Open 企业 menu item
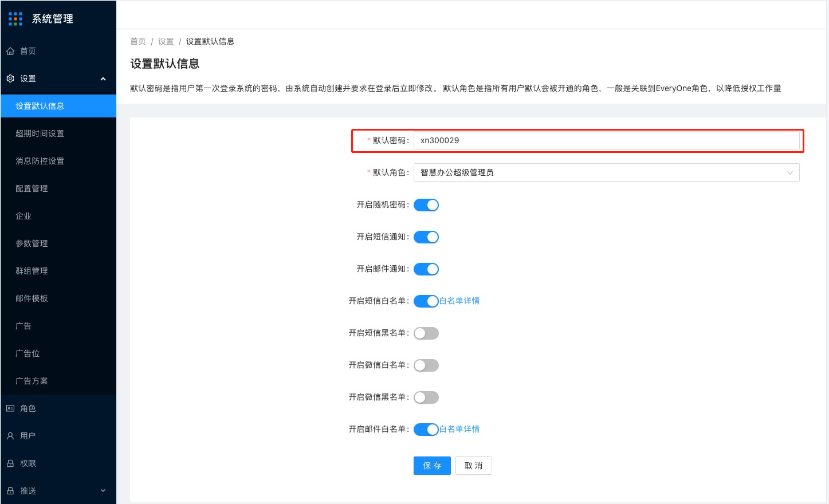The width and height of the screenshot is (829, 504). pyautogui.click(x=58, y=216)
